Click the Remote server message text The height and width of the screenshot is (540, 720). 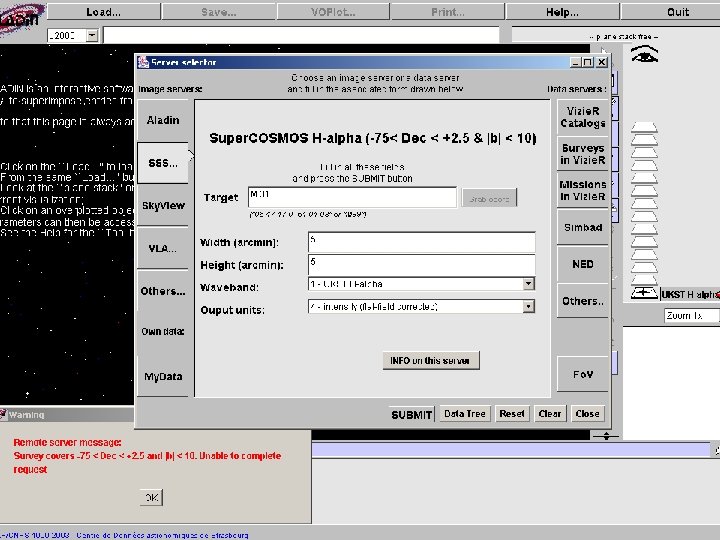point(68,442)
